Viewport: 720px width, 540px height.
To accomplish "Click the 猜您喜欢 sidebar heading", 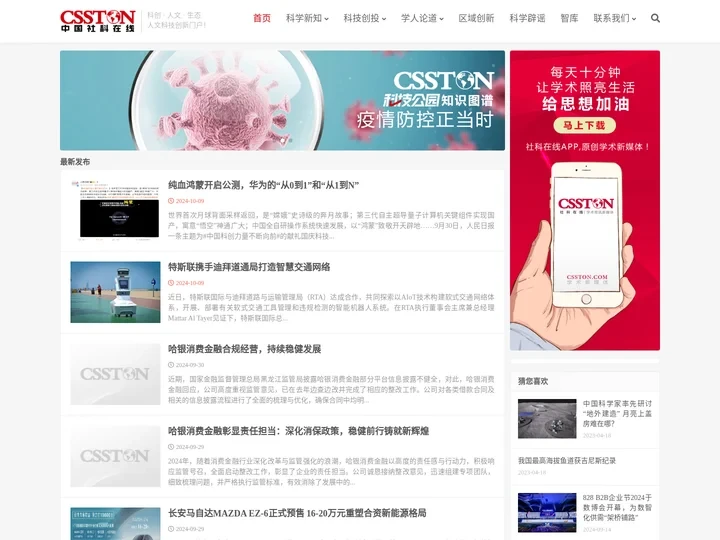I will [533, 381].
